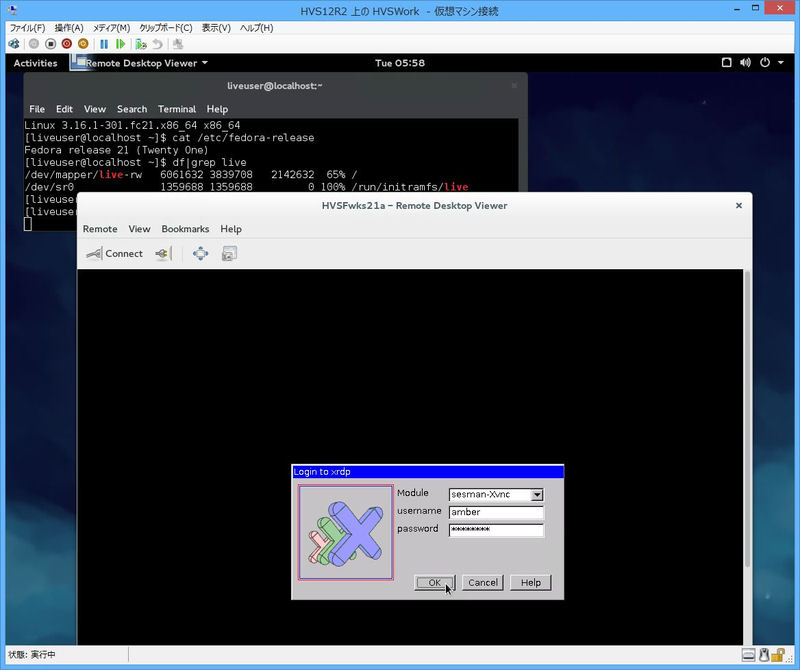Click the username field containing amber
800x670 pixels.
pyautogui.click(x=496, y=512)
